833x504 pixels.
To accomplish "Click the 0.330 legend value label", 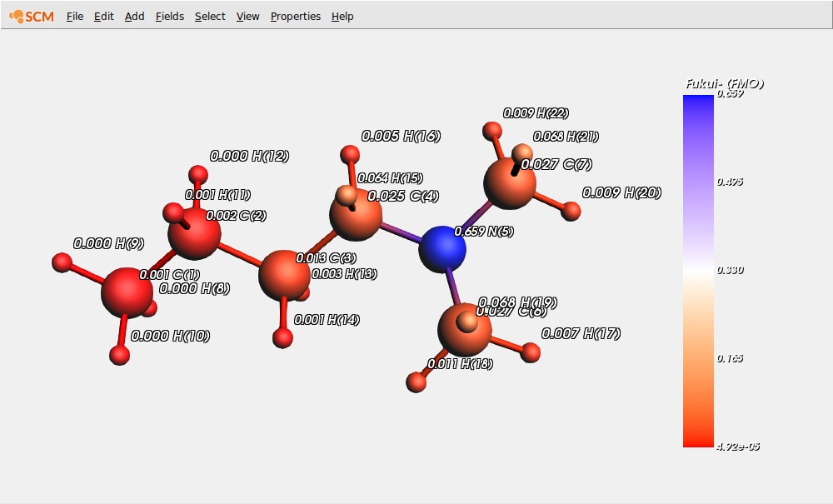I will pyautogui.click(x=731, y=269).
